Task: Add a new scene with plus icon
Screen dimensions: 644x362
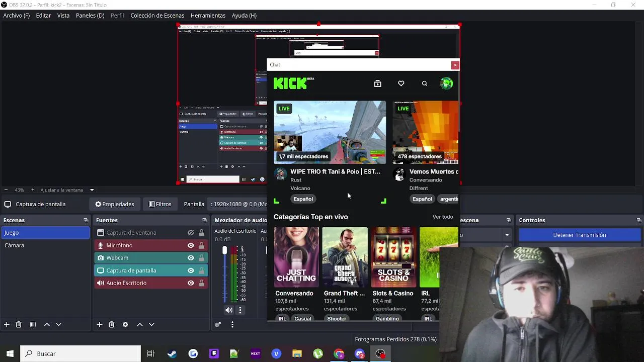Action: [7, 324]
